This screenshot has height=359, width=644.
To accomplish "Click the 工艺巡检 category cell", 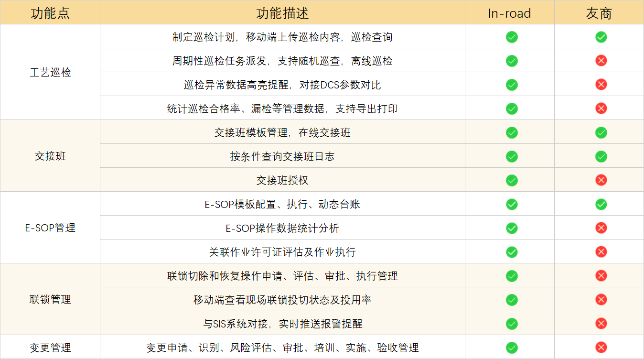I will click(50, 73).
